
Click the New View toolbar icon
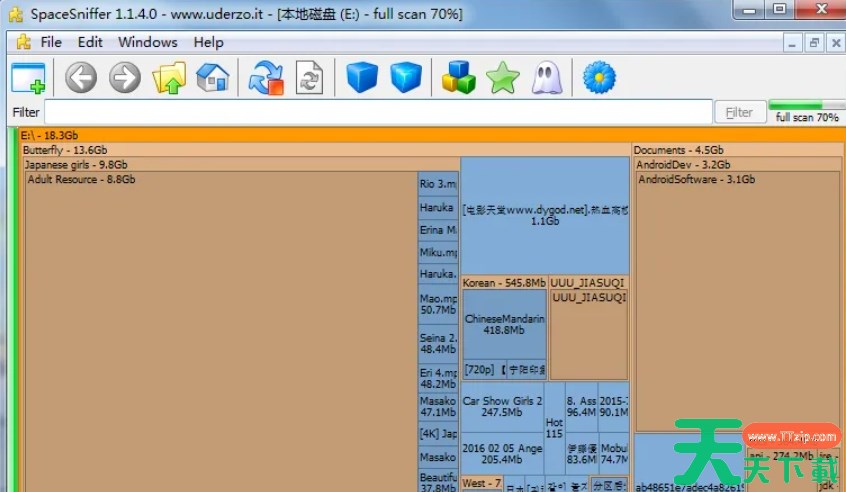click(x=29, y=77)
